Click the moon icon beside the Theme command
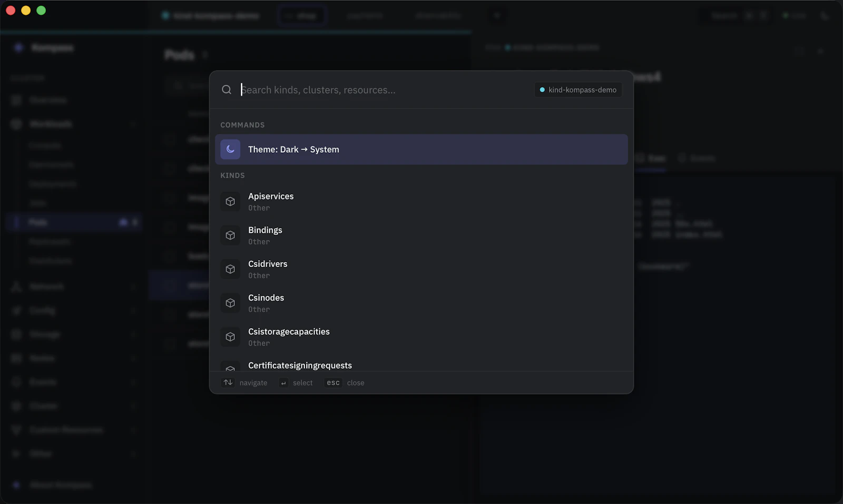This screenshot has width=843, height=504. tap(230, 150)
